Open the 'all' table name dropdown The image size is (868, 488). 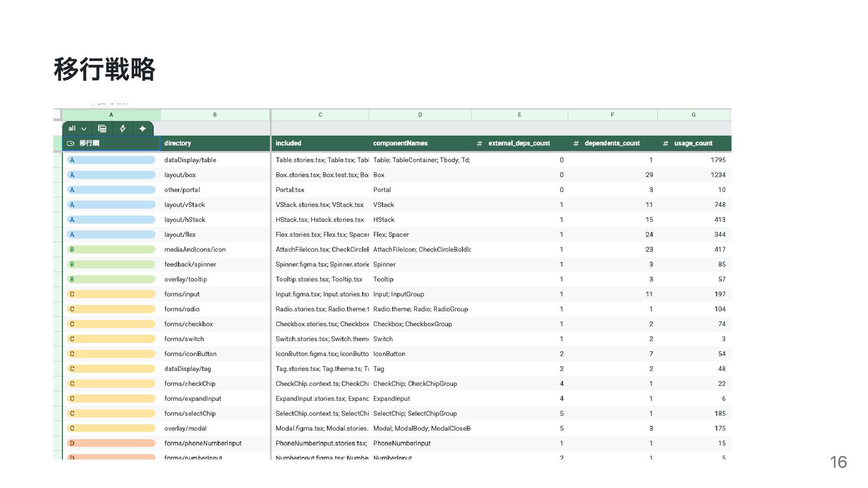77,129
